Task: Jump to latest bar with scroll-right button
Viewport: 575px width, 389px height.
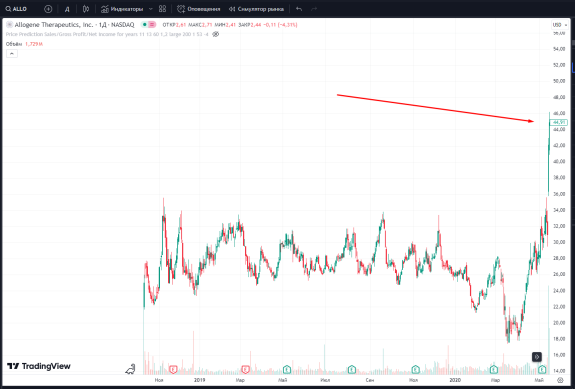Action: (x=537, y=356)
